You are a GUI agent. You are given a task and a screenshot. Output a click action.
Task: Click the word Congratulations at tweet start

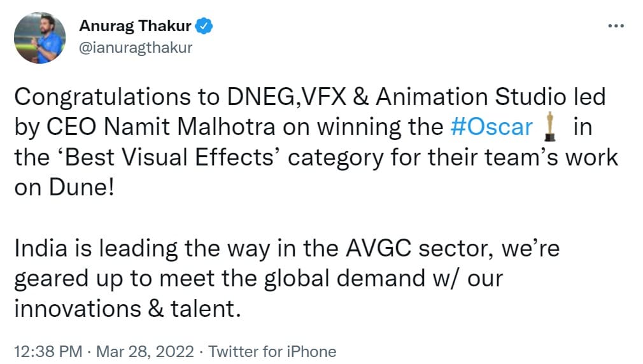[x=102, y=97]
